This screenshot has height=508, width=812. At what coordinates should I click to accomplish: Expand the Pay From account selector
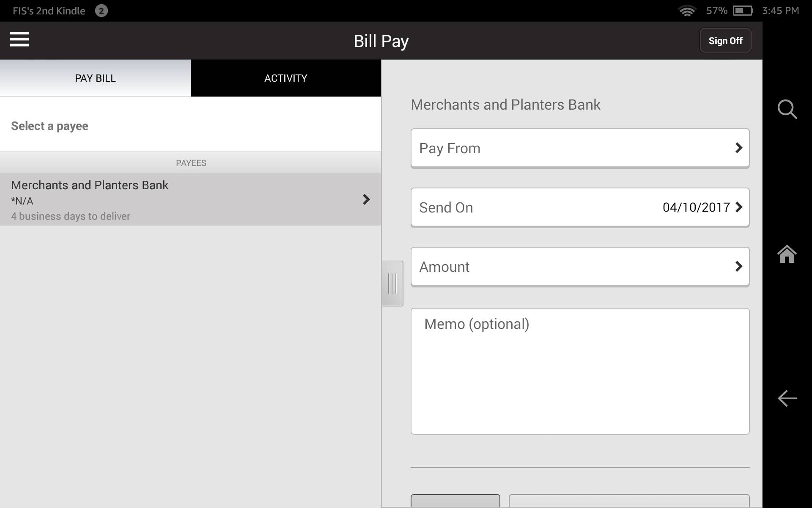[x=580, y=148]
